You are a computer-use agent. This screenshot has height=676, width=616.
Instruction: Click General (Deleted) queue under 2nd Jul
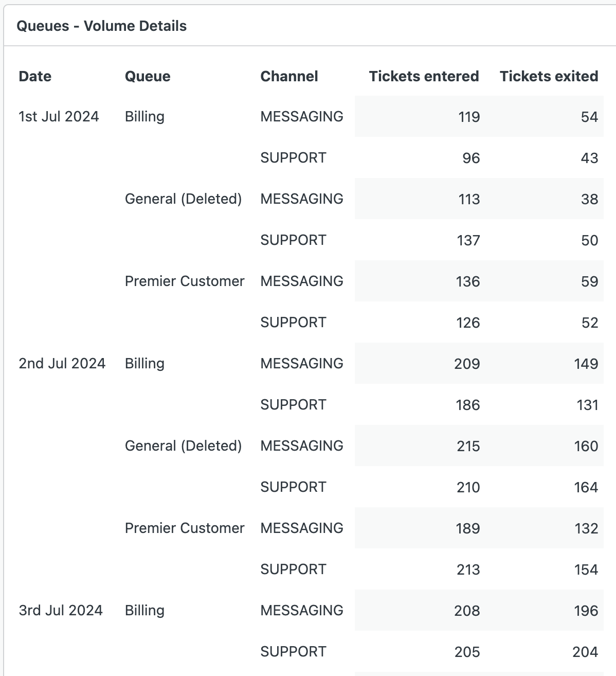tap(183, 446)
